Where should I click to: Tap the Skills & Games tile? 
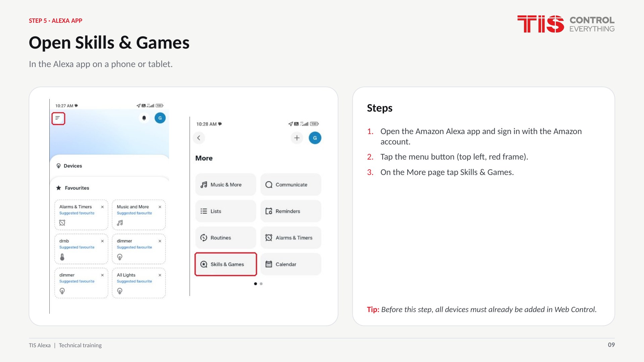pos(226,264)
